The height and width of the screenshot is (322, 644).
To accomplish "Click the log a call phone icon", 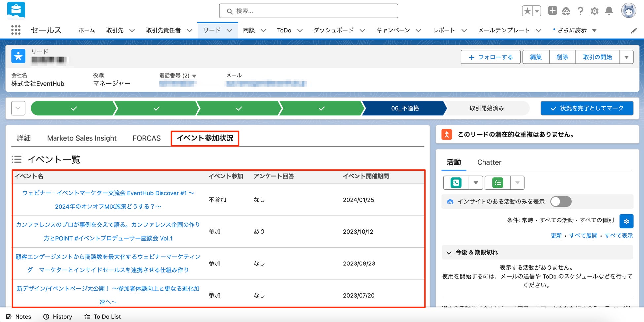I will [x=456, y=182].
